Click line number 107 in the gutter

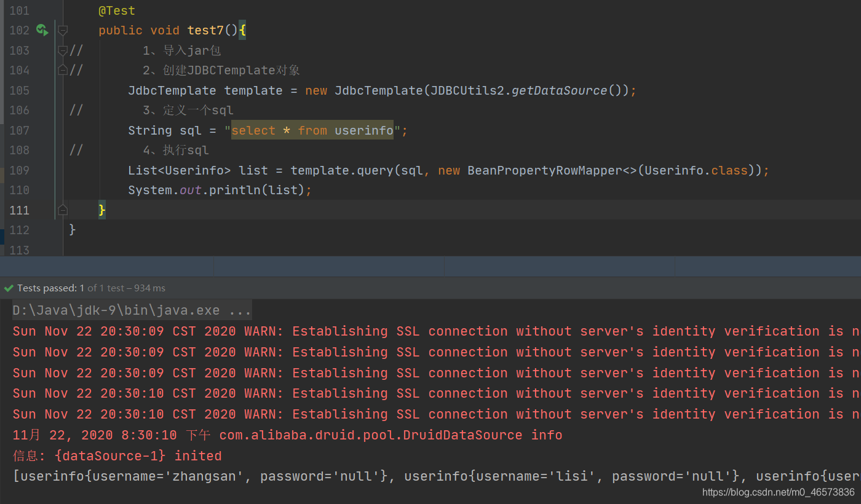pos(19,130)
